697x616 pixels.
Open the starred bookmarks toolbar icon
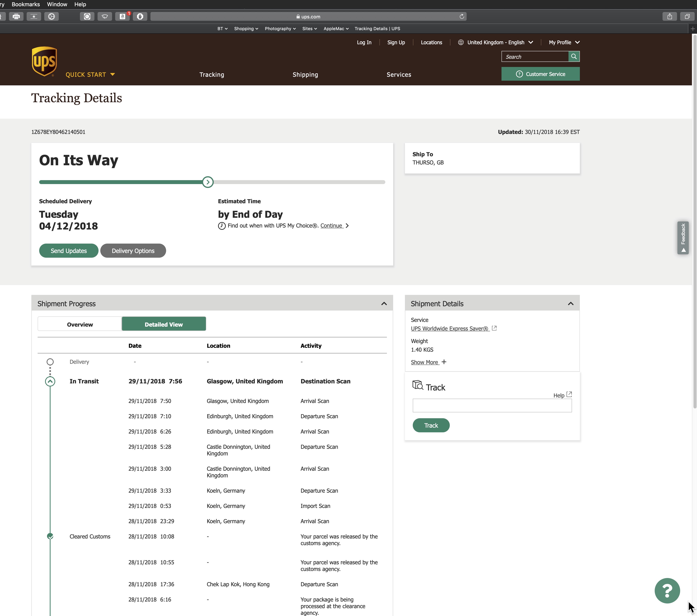click(x=34, y=16)
